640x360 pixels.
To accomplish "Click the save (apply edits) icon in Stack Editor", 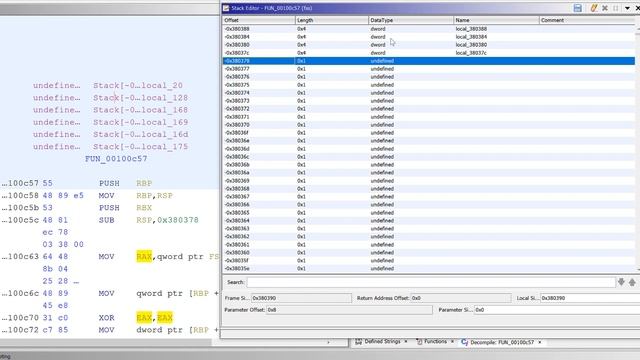I will tap(577, 8).
